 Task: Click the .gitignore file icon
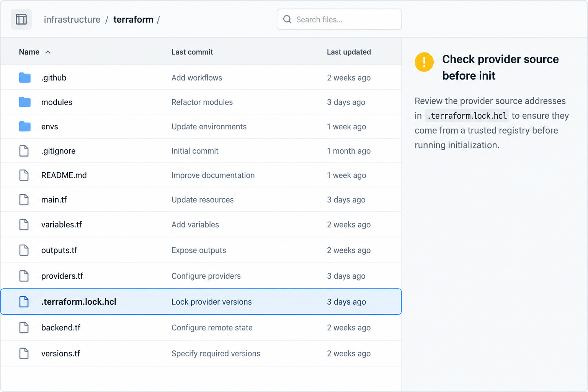(24, 151)
